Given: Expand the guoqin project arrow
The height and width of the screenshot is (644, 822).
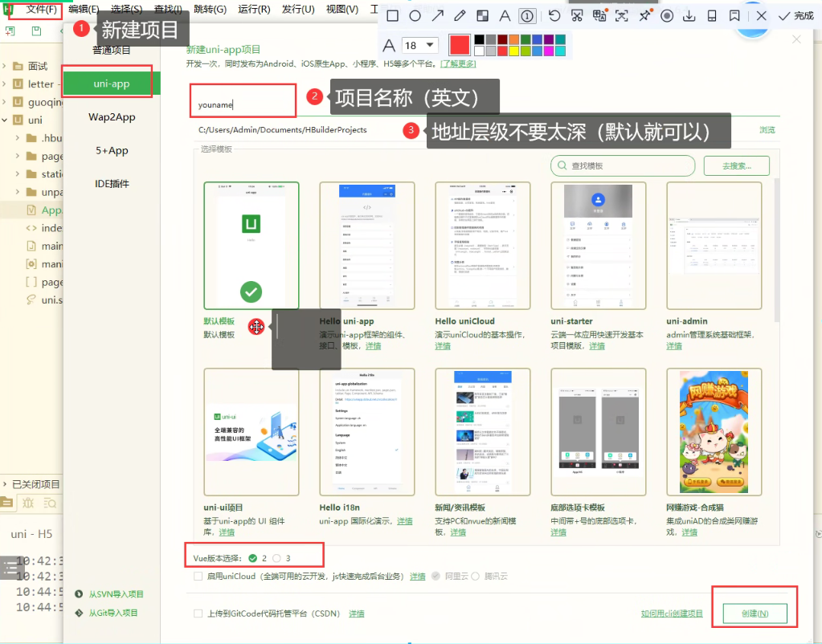Looking at the screenshot, I should (x=5, y=102).
